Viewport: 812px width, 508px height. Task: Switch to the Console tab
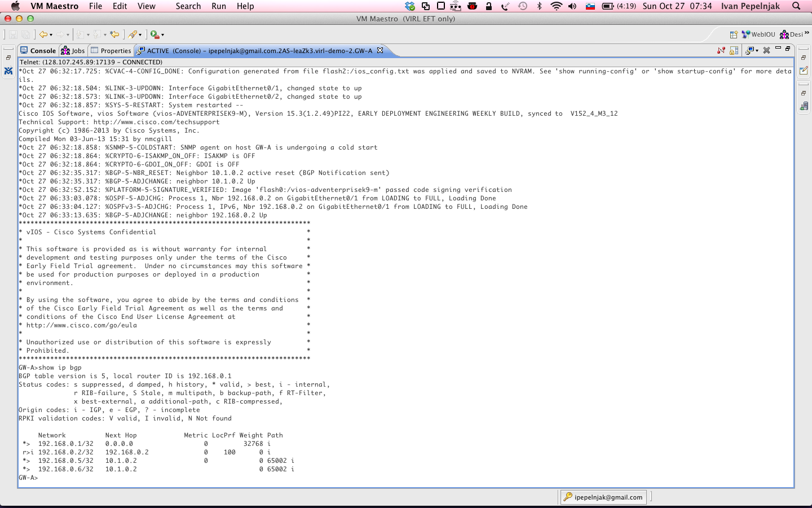point(38,51)
